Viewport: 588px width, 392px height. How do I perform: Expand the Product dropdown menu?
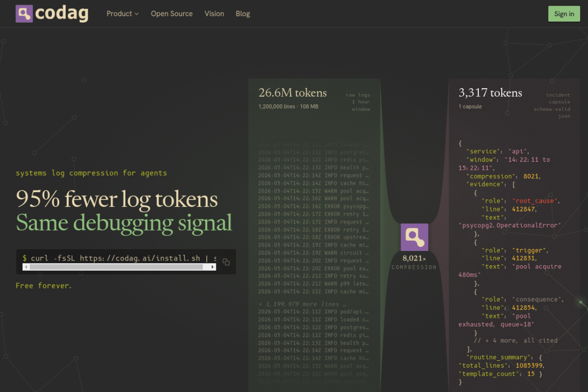123,14
